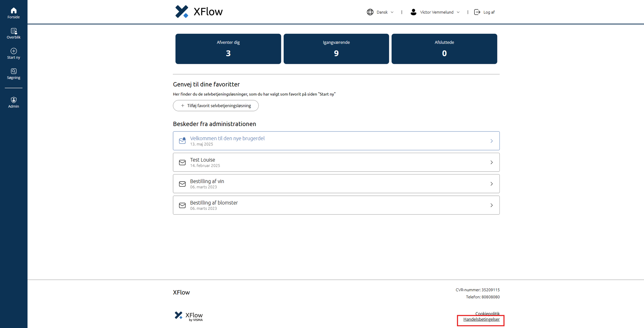
Task: Click the globe language icon
Action: tap(370, 12)
